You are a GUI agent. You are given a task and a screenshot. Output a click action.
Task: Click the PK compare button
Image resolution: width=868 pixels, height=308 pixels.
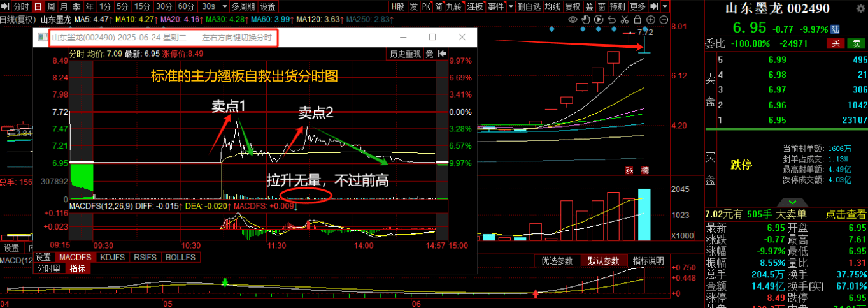pyautogui.click(x=427, y=6)
